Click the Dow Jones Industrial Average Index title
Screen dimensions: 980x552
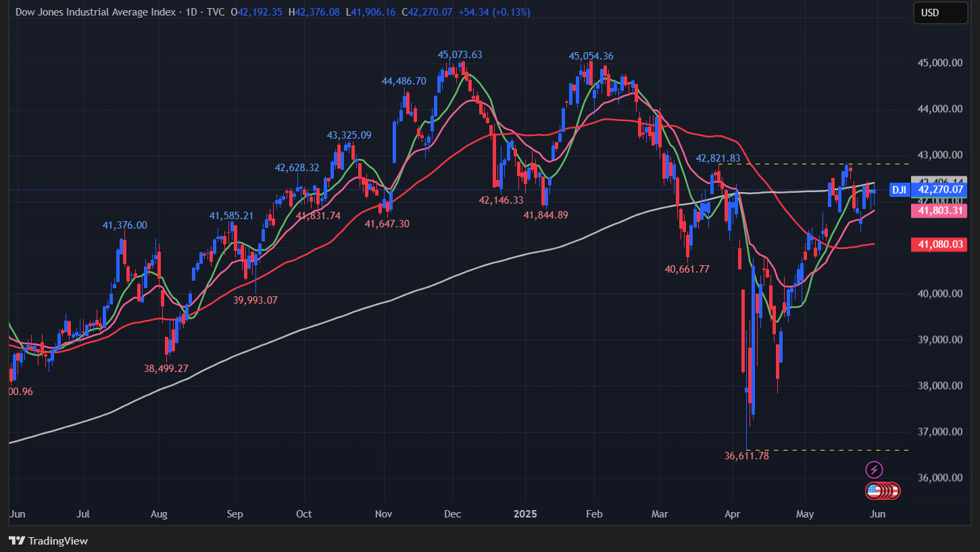95,12
